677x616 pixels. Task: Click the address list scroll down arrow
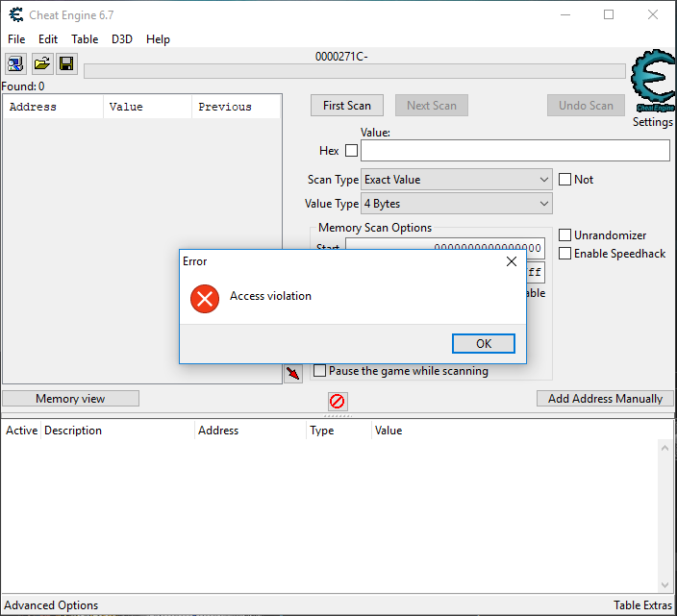click(x=664, y=585)
